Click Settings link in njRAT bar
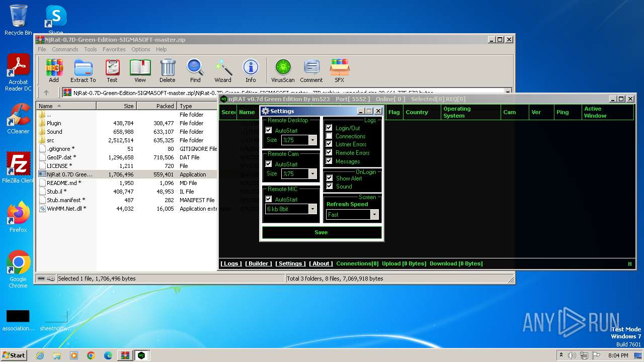Image resolution: width=644 pixels, height=362 pixels. coord(290,263)
